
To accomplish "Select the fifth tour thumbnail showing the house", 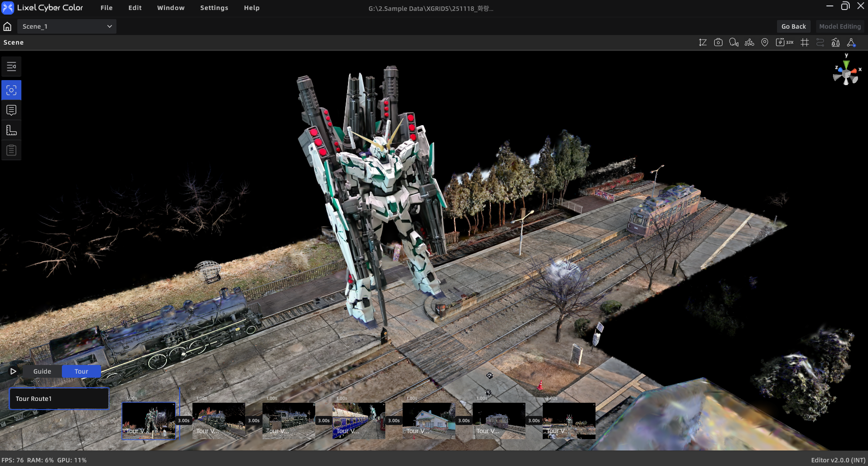I will [429, 421].
